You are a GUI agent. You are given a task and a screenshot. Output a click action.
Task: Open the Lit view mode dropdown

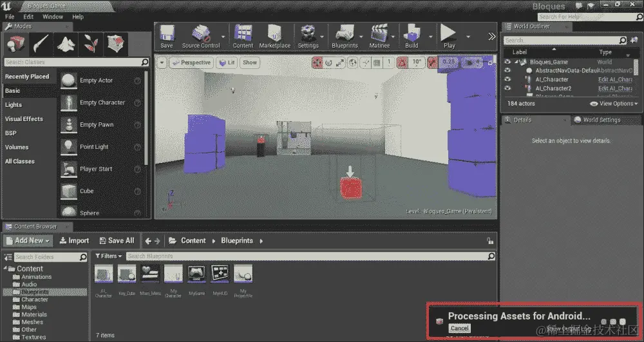tap(227, 63)
